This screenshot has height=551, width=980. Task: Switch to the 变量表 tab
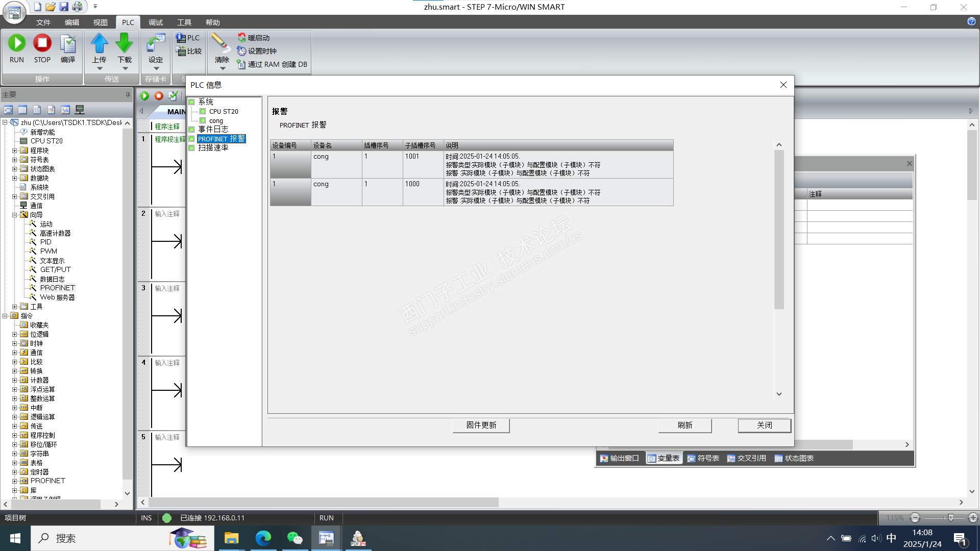[x=664, y=458]
